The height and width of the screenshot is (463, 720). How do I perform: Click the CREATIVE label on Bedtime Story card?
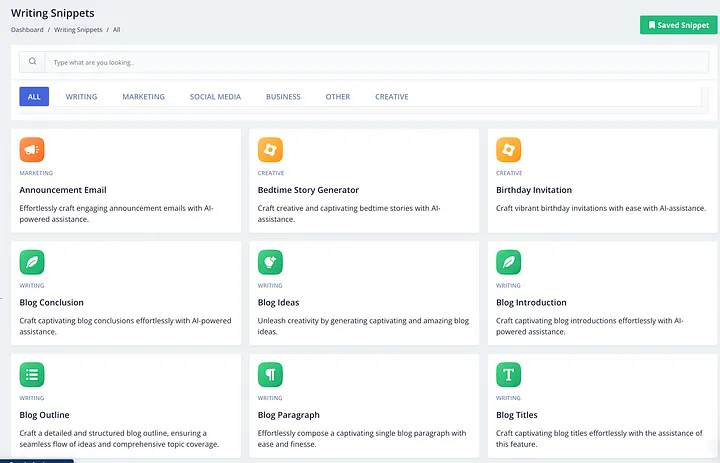[271, 173]
